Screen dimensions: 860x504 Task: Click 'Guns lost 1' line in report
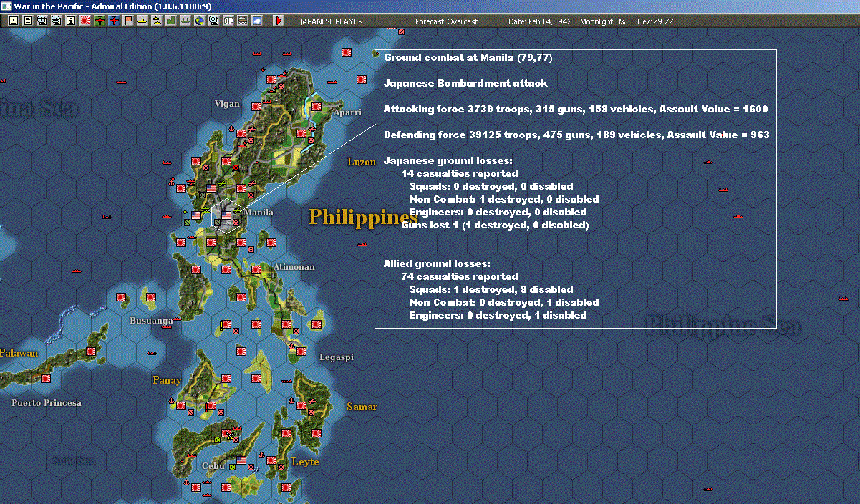(495, 225)
